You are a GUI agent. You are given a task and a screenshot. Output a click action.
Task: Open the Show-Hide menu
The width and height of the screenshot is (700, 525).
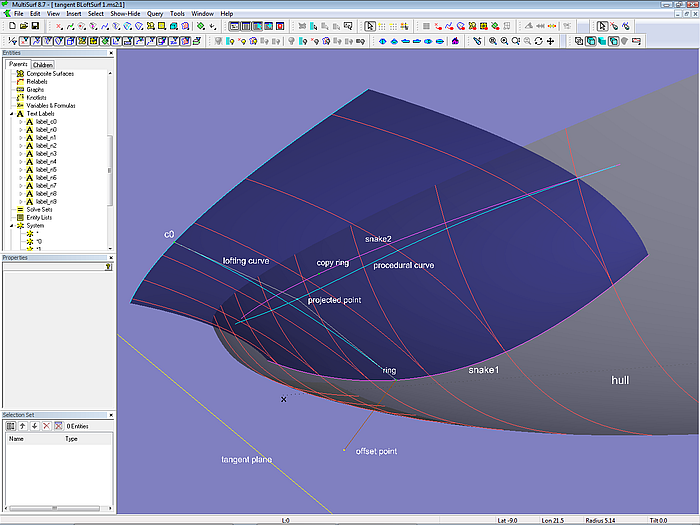[125, 14]
